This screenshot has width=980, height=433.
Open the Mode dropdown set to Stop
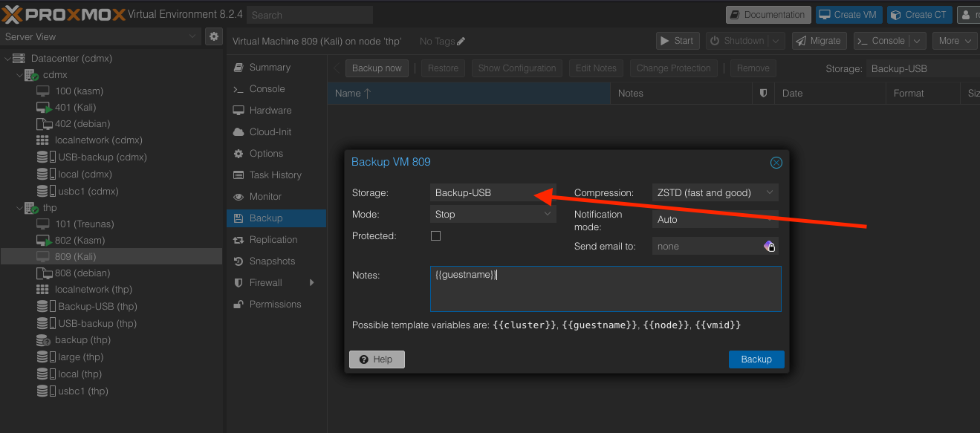(x=493, y=215)
